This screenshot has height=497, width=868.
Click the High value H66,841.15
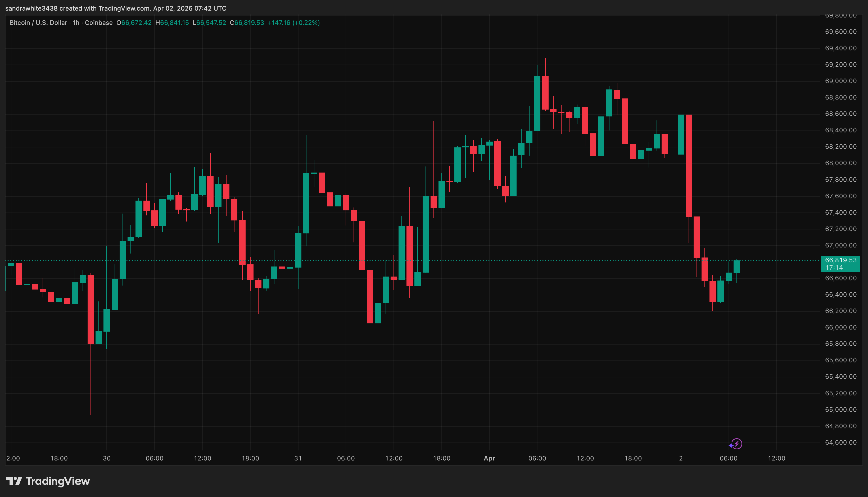pyautogui.click(x=172, y=23)
